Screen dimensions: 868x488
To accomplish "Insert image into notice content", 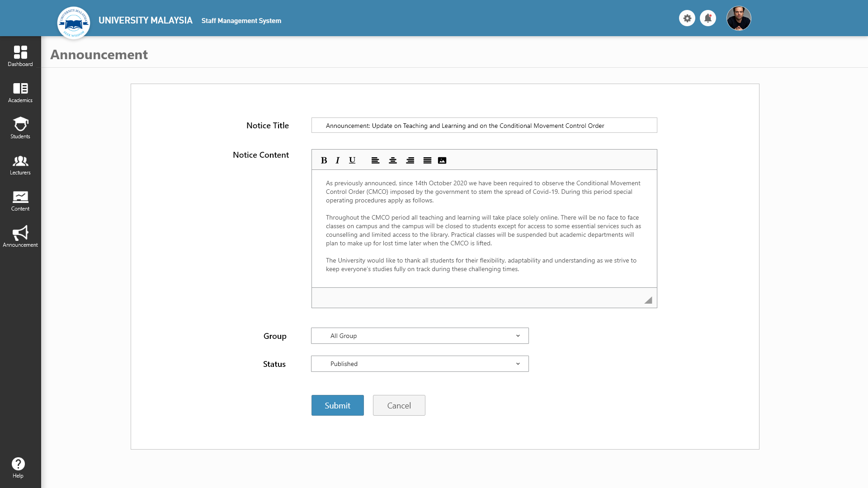I will click(x=442, y=160).
